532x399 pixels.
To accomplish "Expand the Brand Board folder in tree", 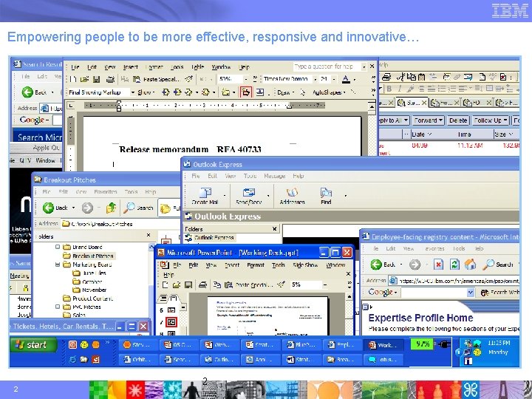I will (x=58, y=247).
